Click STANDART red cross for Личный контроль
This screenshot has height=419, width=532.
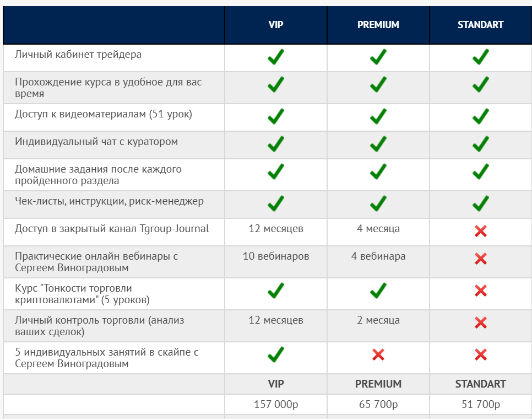click(x=480, y=323)
